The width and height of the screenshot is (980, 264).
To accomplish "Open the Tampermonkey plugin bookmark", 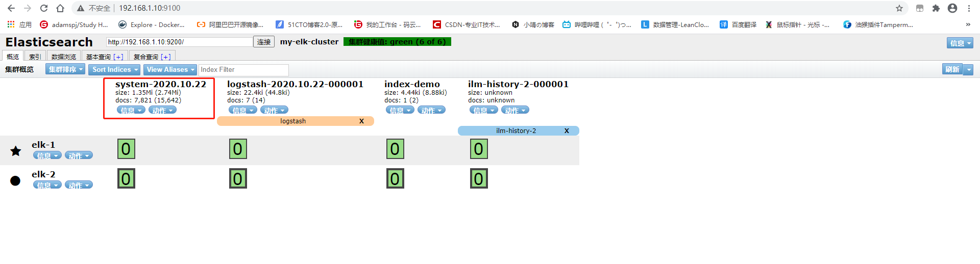I will [x=878, y=24].
